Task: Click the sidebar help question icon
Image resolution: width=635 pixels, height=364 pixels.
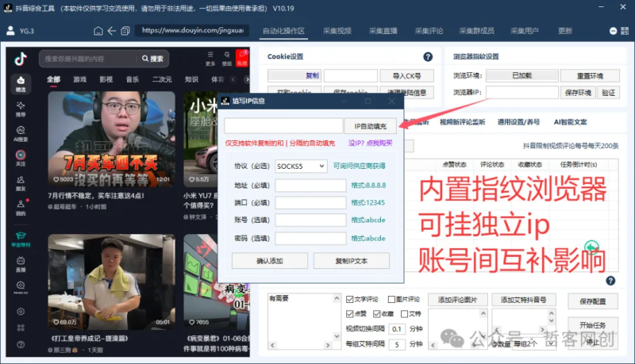Action: click(21, 345)
